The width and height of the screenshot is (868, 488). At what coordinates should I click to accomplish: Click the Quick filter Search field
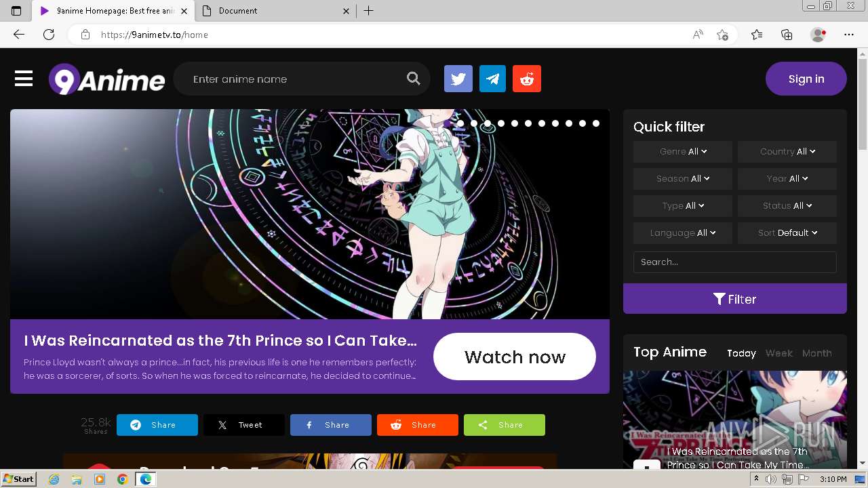[735, 262]
